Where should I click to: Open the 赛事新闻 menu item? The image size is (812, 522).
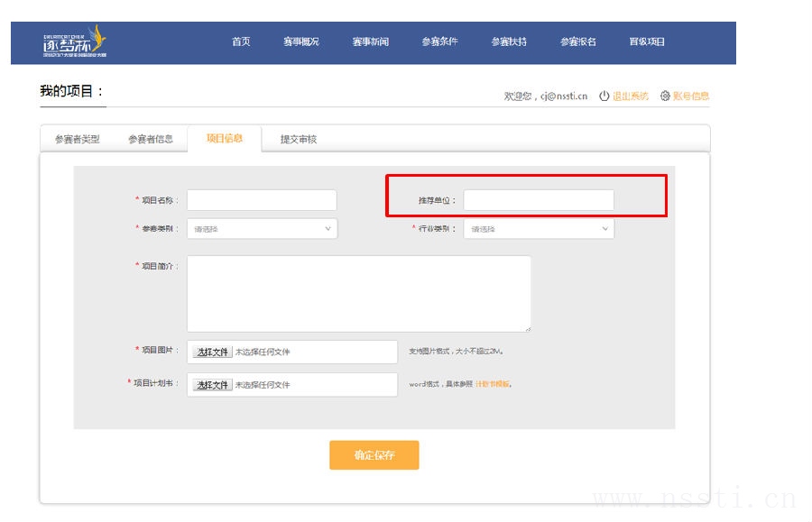(x=371, y=41)
